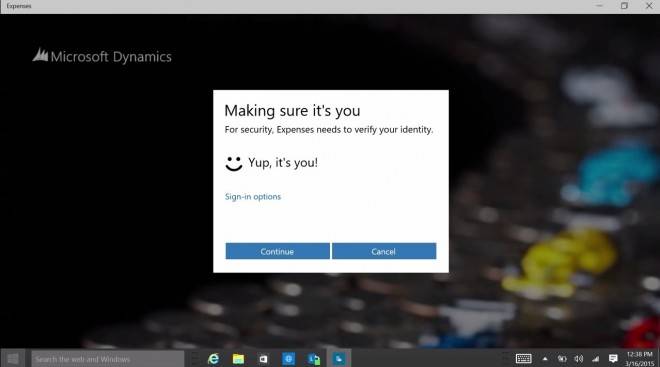Image resolution: width=660 pixels, height=367 pixels.
Task: Open Sign-in options link
Action: point(253,197)
